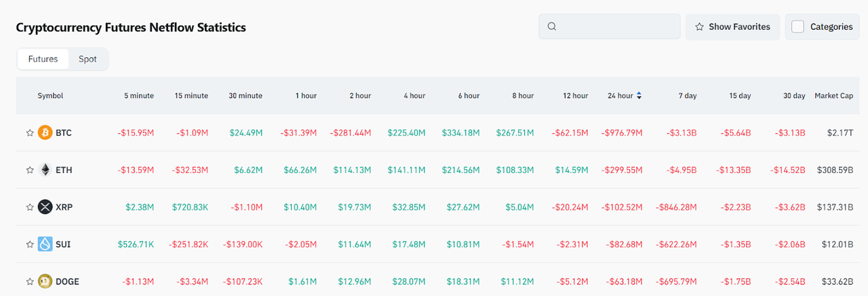Click the Bitcoin coin icon
The height and width of the screenshot is (296, 868).
click(x=45, y=132)
